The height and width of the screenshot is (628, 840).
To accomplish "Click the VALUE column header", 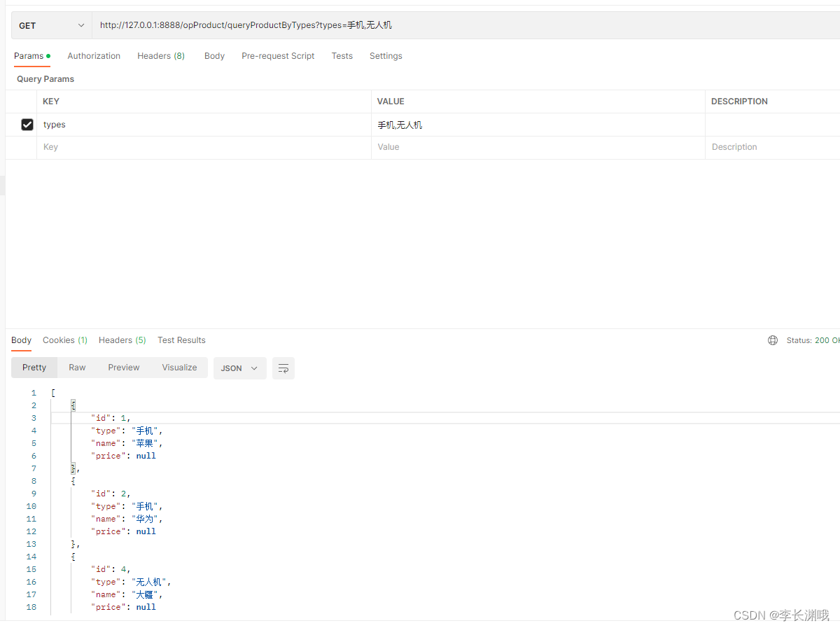I will point(391,102).
